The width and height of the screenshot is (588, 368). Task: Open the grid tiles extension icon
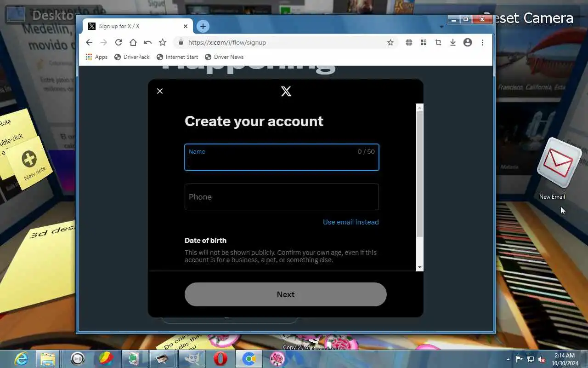424,42
